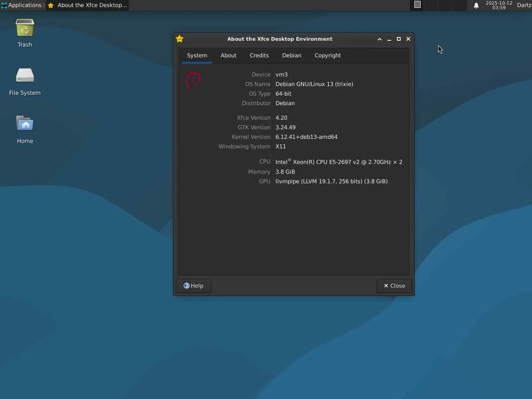Image resolution: width=532 pixels, height=399 pixels.
Task: Click the panel clock showing 2025-10-12 03:59
Action: point(499,5)
